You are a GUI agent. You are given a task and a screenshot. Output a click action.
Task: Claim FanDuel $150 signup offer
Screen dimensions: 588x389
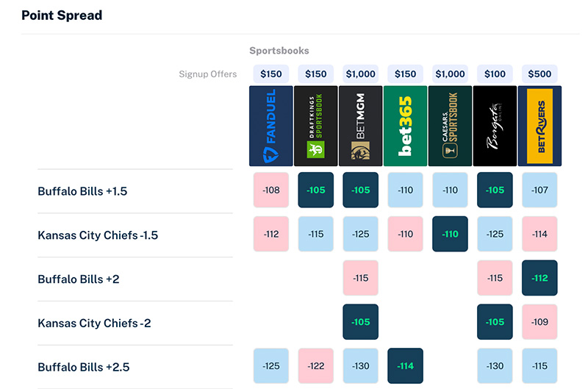[270, 74]
